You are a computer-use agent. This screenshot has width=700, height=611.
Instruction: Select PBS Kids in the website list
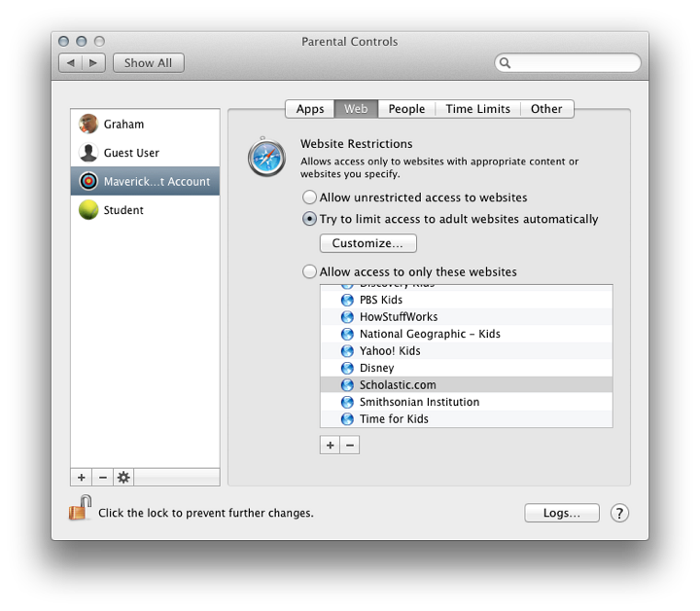(467, 300)
